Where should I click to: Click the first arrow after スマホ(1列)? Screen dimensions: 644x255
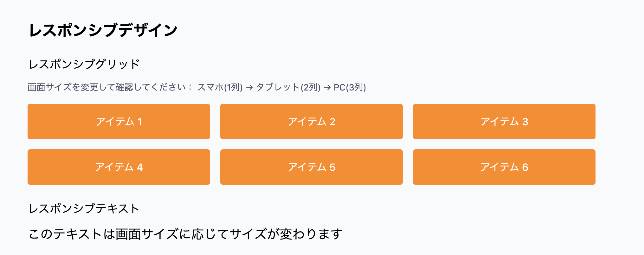click(x=249, y=87)
